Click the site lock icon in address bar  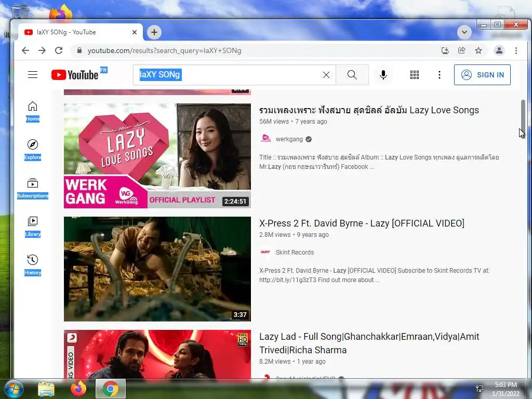[x=79, y=50]
